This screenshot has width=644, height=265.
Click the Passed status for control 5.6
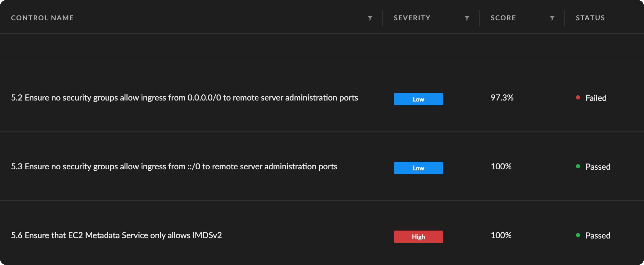(x=598, y=236)
